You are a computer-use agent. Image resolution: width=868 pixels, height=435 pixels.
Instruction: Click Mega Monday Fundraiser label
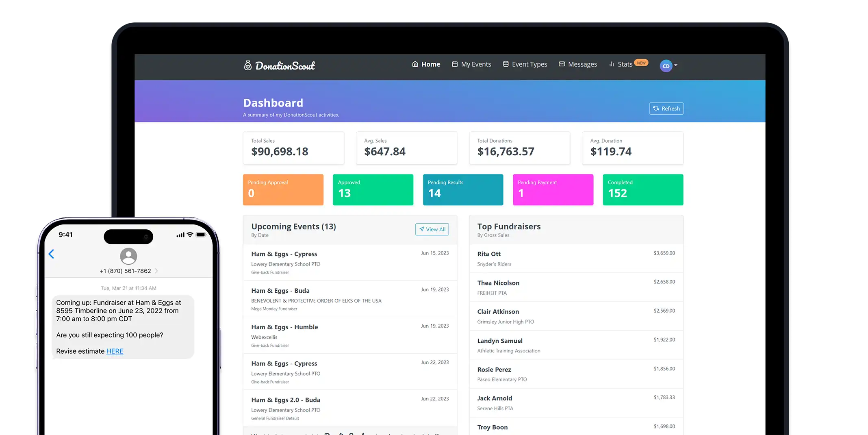[274, 309]
